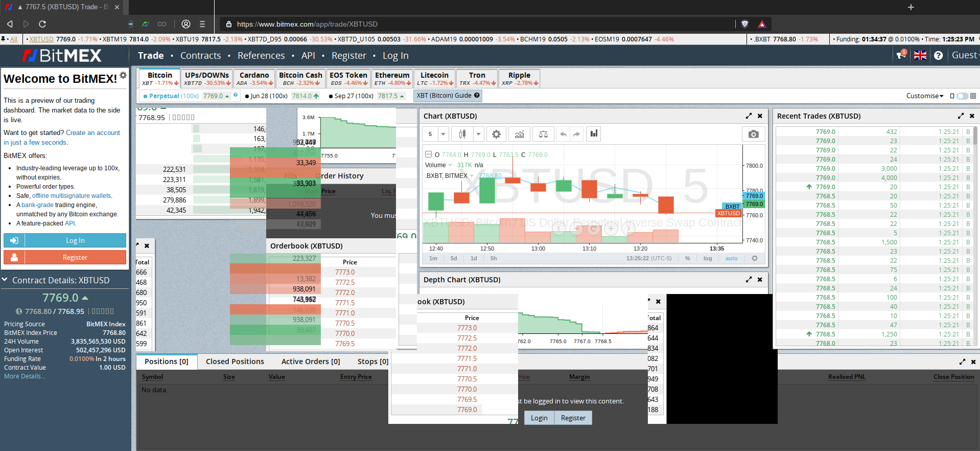This screenshot has width=980, height=451.
Task: Follow the More Details... link
Action: (x=25, y=376)
